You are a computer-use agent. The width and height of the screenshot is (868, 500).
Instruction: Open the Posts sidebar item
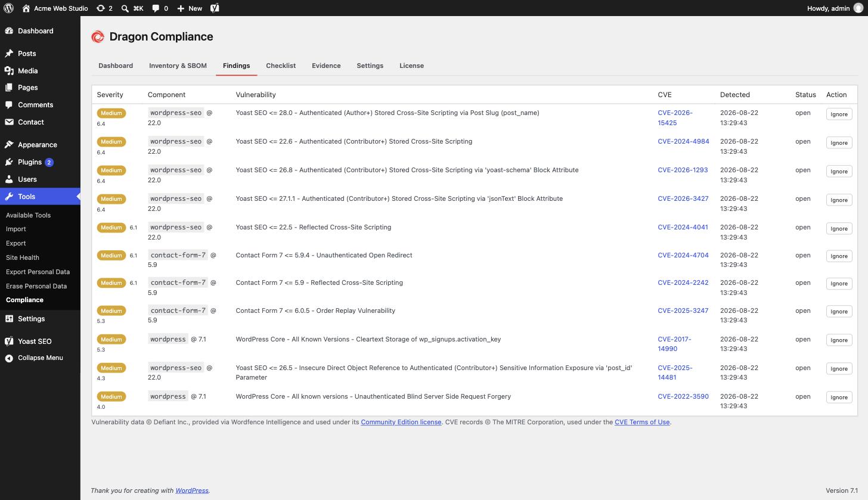40,54
